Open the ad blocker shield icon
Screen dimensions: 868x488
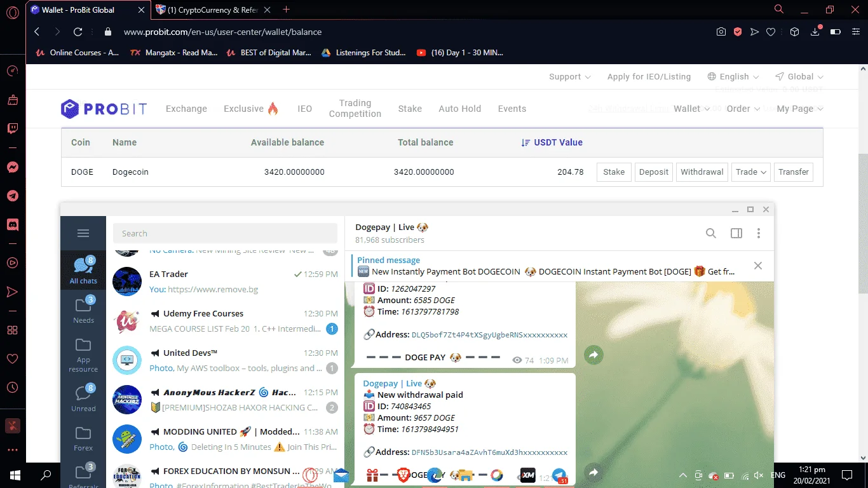coord(738,32)
